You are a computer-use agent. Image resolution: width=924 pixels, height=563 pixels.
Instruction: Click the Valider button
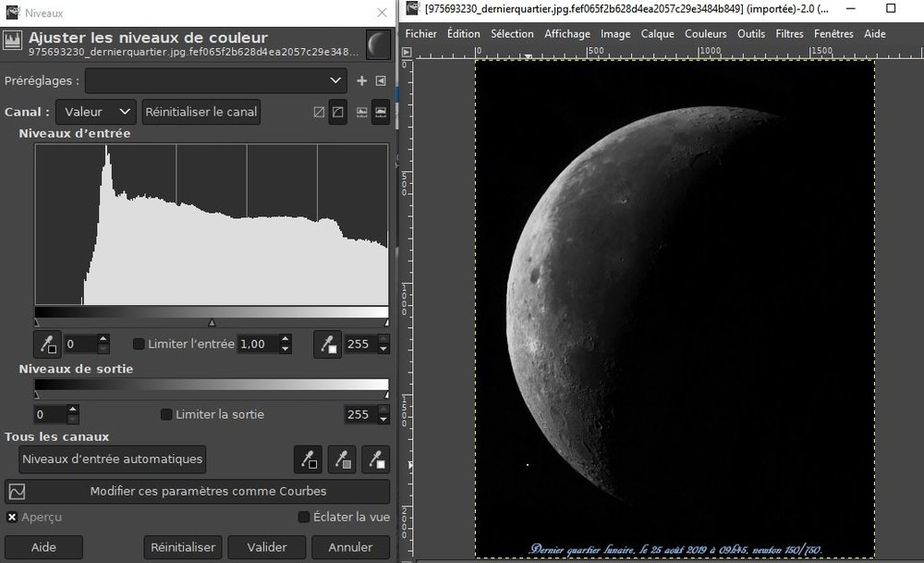[x=266, y=547]
